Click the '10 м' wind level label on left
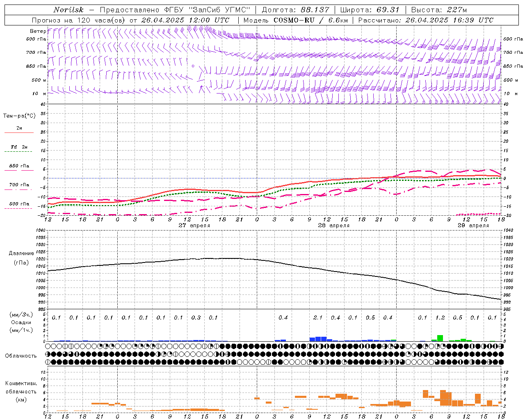 [x=39, y=94]
